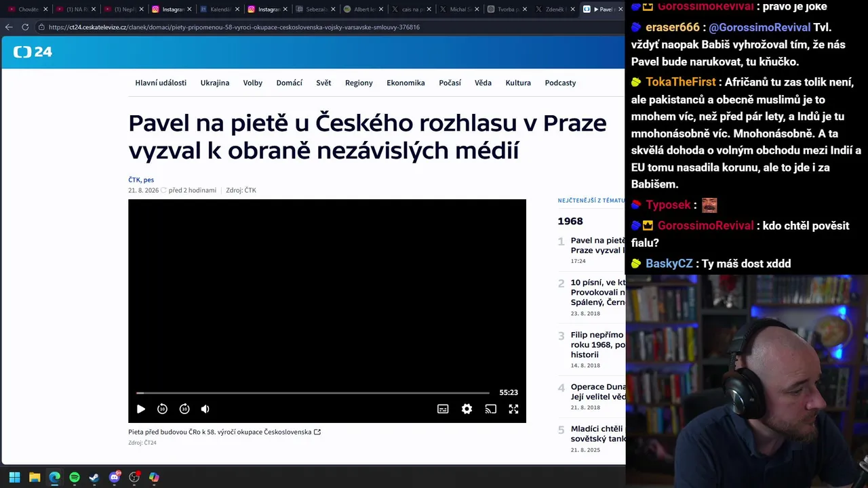Play the video in the player
This screenshot has width=868, height=488.
click(140, 409)
